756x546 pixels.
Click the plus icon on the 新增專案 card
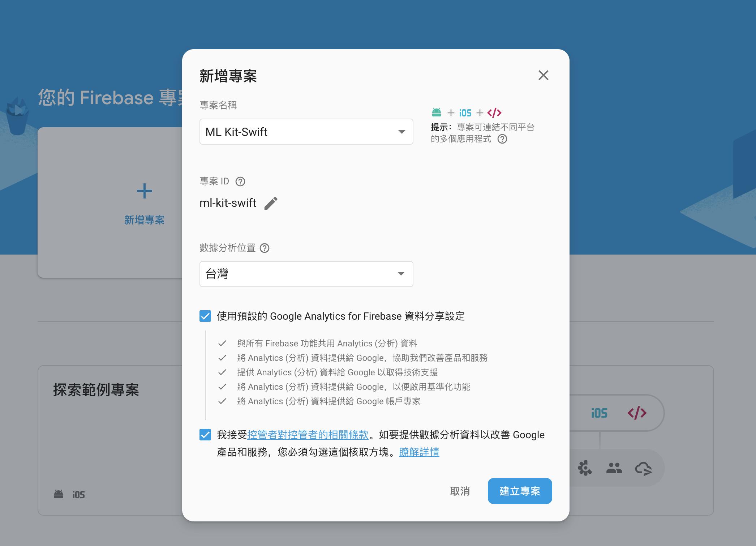[145, 191]
